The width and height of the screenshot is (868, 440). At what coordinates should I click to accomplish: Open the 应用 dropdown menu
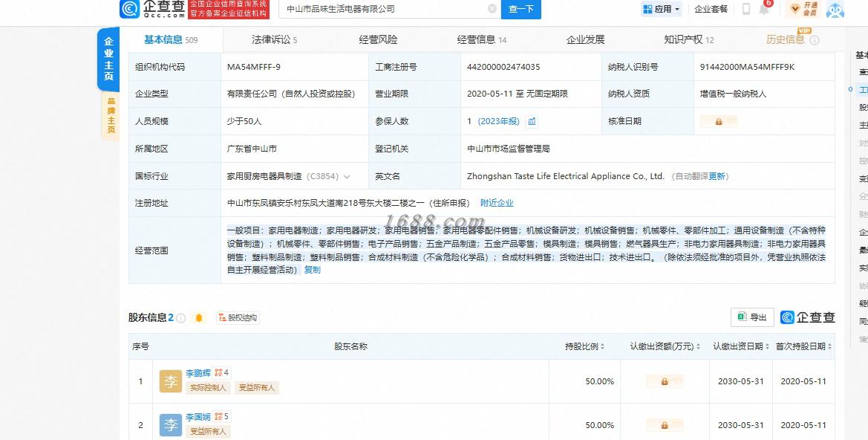661,9
